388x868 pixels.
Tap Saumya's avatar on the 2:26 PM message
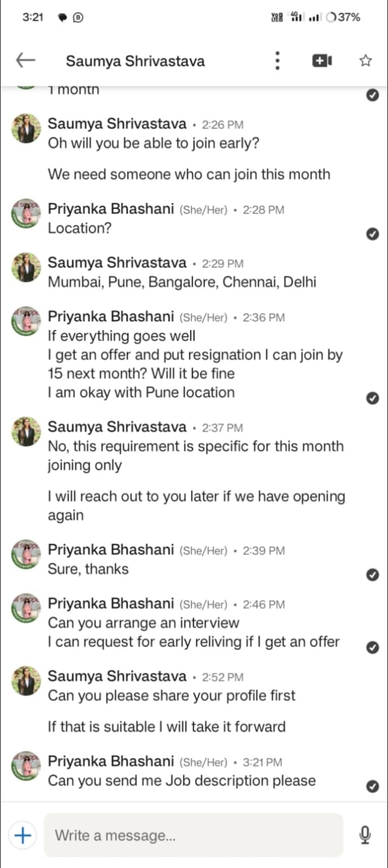(x=26, y=129)
